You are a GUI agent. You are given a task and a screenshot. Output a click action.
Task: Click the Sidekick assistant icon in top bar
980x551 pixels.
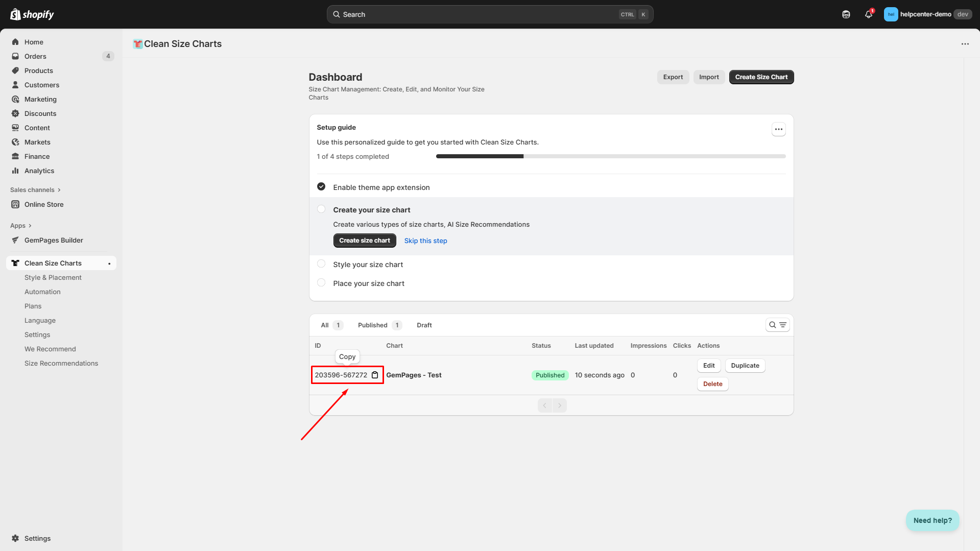[x=846, y=14]
